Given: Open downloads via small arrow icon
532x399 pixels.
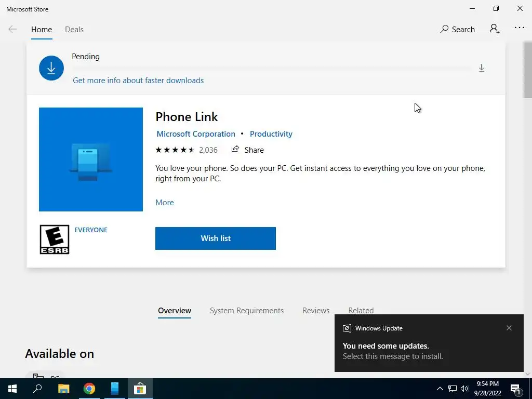Looking at the screenshot, I should tap(481, 68).
